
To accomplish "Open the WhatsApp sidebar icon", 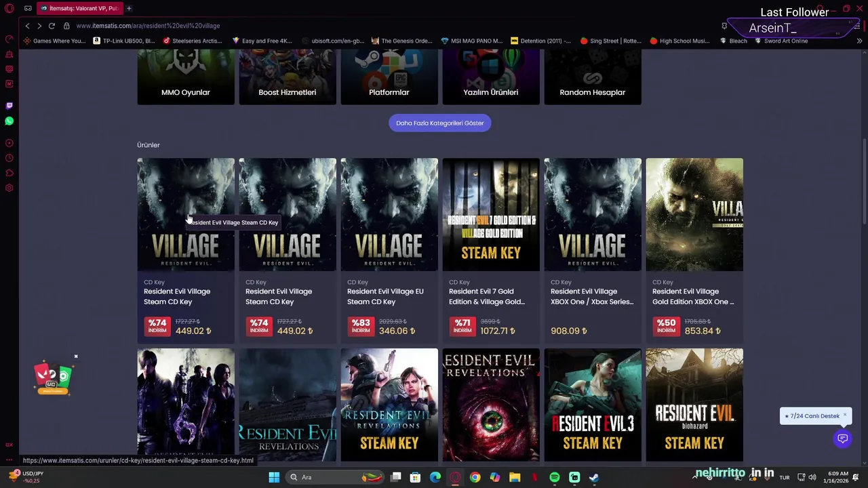I will pos(9,121).
